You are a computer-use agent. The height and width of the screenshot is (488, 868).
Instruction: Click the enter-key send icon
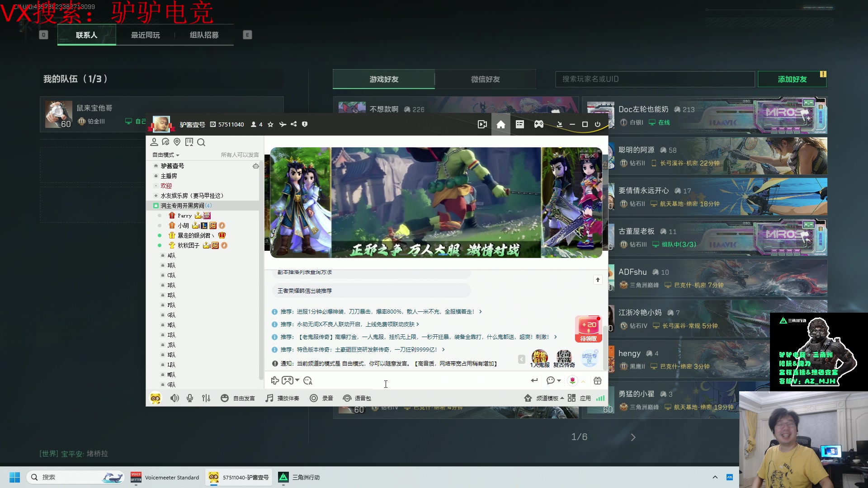coord(534,380)
